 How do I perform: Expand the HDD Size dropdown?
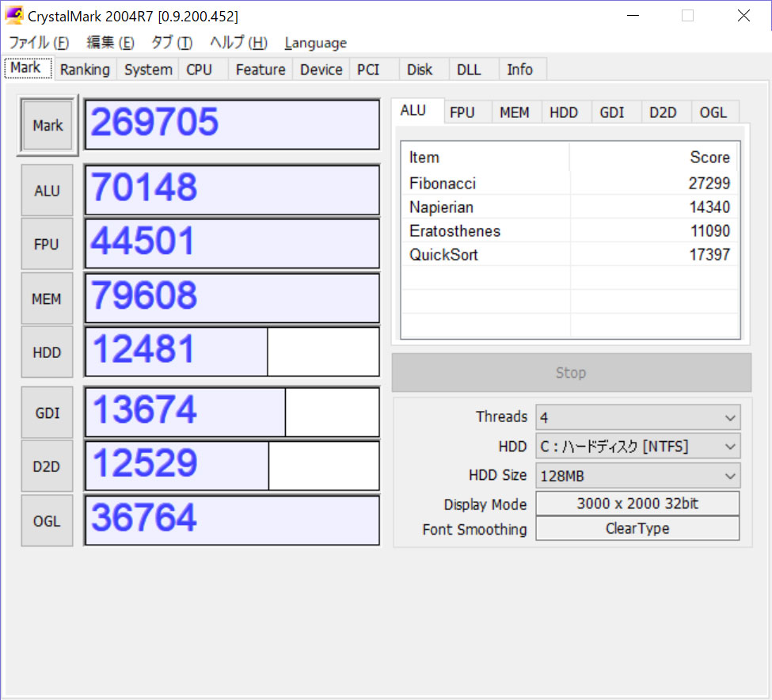638,476
